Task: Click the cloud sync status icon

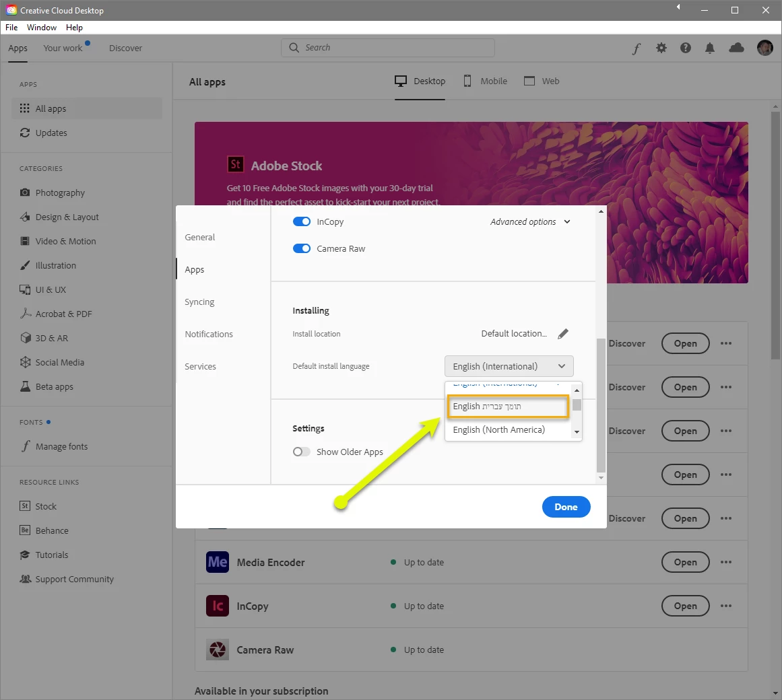Action: [737, 48]
